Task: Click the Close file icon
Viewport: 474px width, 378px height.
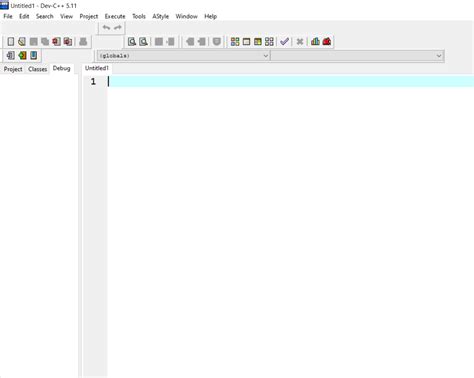Action: (56, 42)
